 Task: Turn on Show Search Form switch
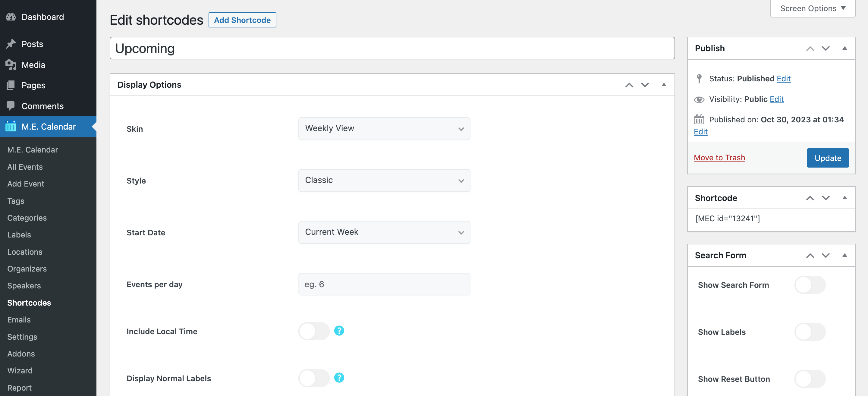click(810, 285)
